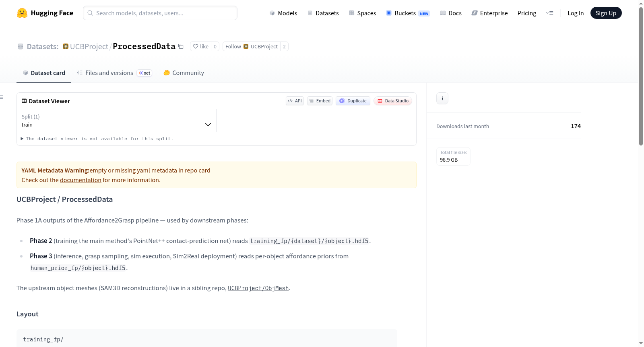Open the Enterprise page
This screenshot has height=347, width=644.
(489, 13)
